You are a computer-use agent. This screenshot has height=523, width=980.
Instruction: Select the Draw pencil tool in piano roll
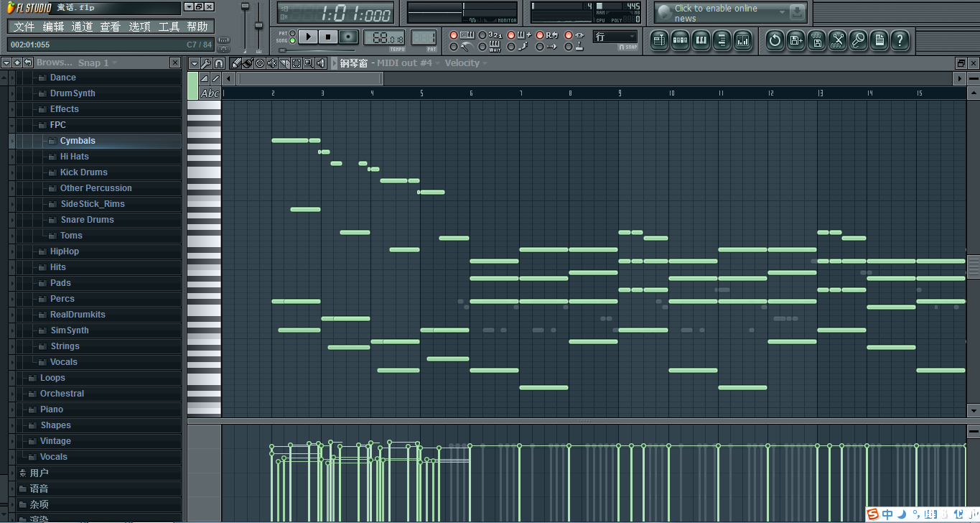pos(235,63)
